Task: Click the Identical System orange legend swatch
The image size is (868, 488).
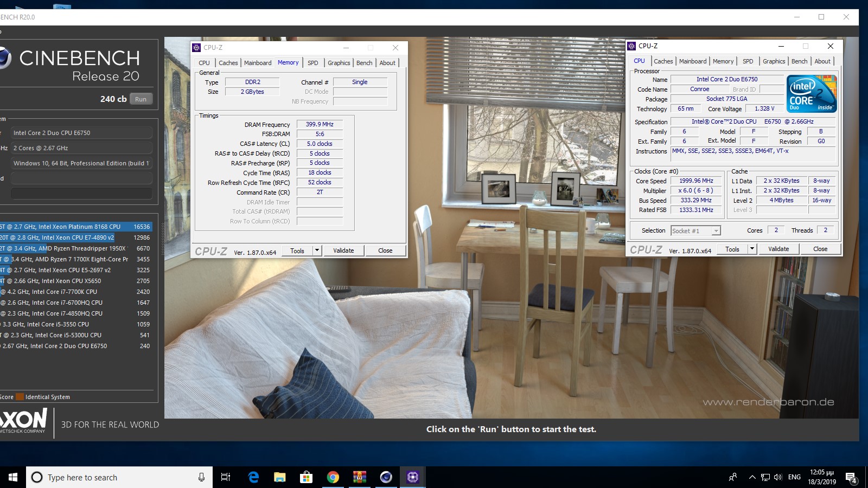Action: click(20, 397)
